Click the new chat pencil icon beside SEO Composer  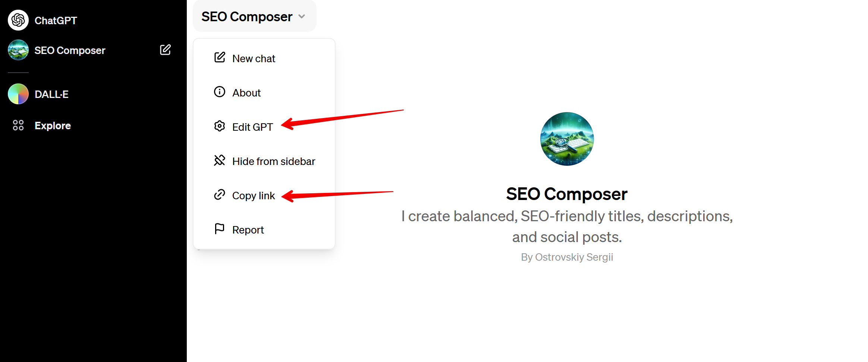pyautogui.click(x=165, y=50)
